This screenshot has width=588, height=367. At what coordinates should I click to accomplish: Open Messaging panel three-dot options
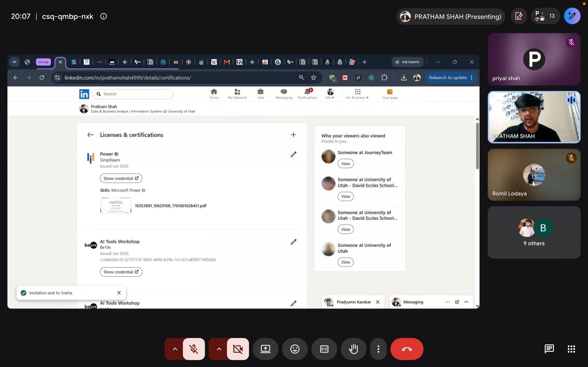(x=447, y=302)
